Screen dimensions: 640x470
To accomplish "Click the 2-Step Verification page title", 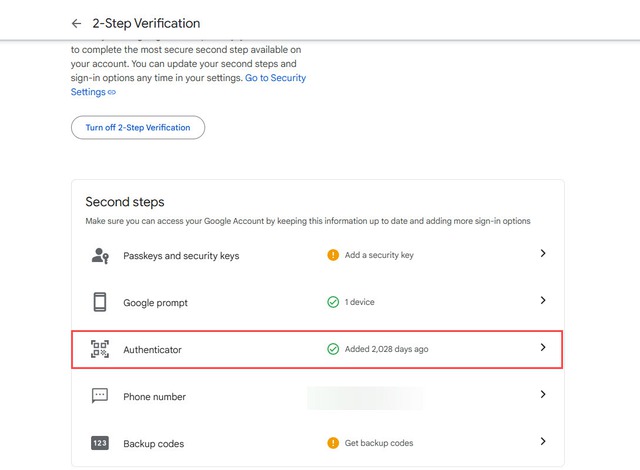I will tap(146, 23).
